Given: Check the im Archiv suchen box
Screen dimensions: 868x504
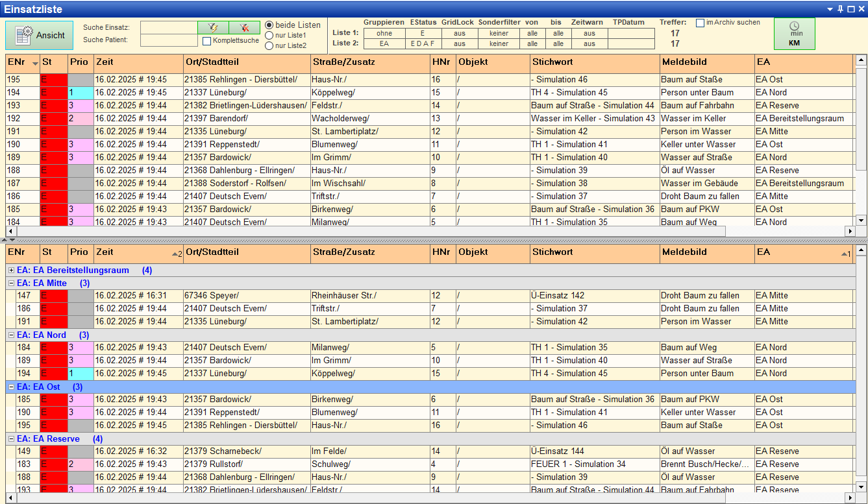Looking at the screenshot, I should 700,23.
